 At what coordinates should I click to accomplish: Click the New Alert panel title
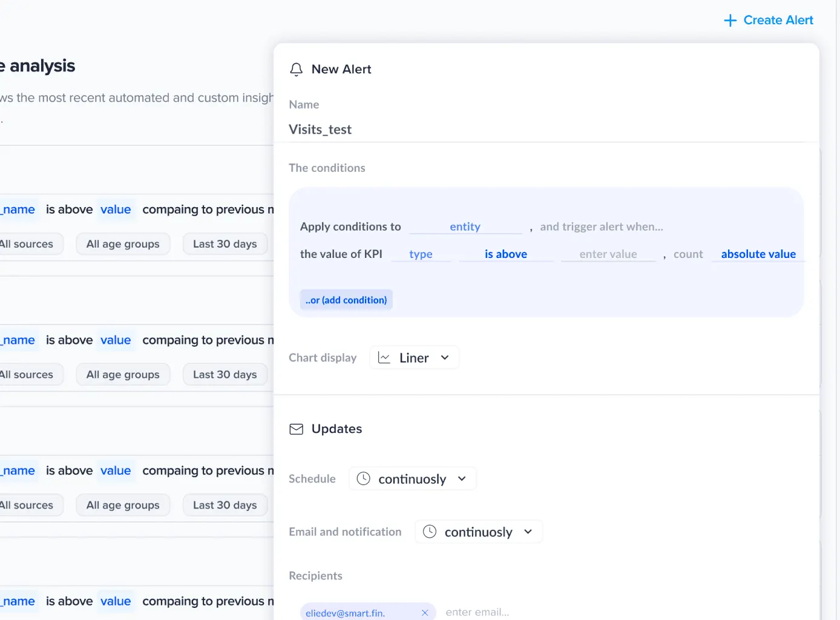[x=341, y=70]
